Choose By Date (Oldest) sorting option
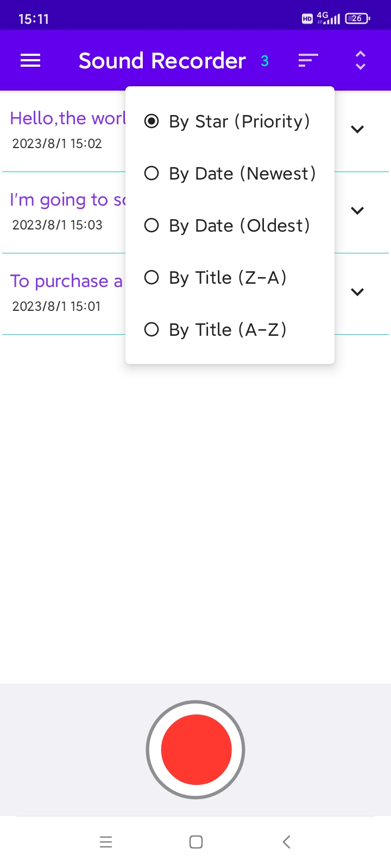 [x=230, y=226]
